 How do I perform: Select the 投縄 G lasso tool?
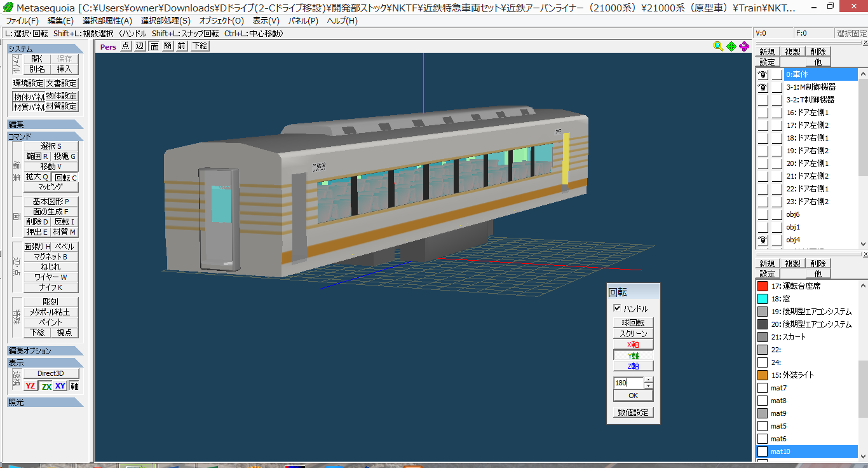point(64,156)
